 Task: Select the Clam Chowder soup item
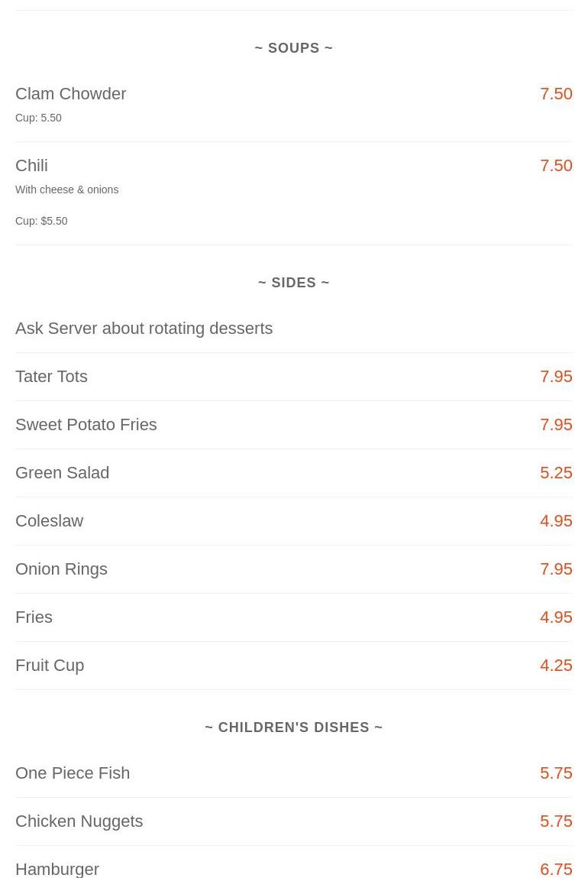tap(70, 93)
